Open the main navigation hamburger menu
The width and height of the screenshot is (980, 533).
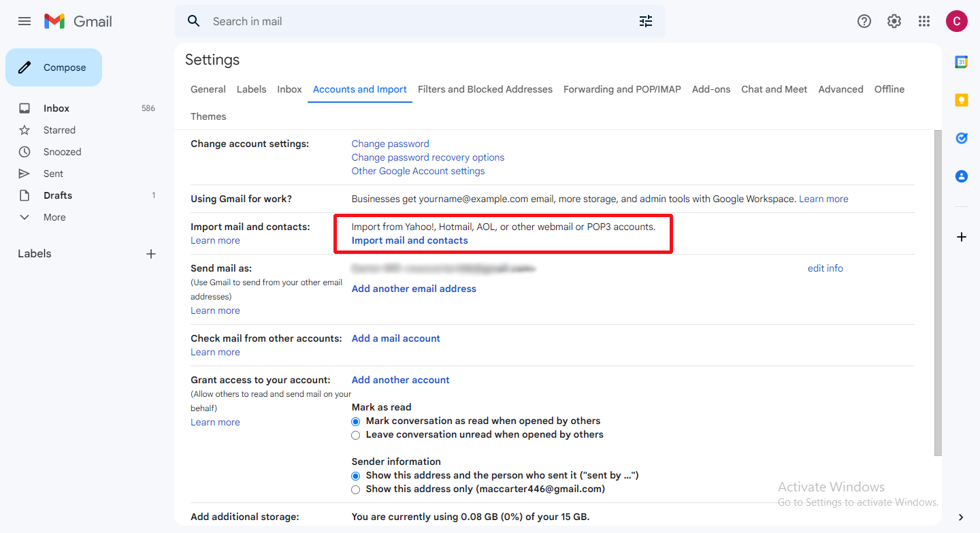pos(24,21)
